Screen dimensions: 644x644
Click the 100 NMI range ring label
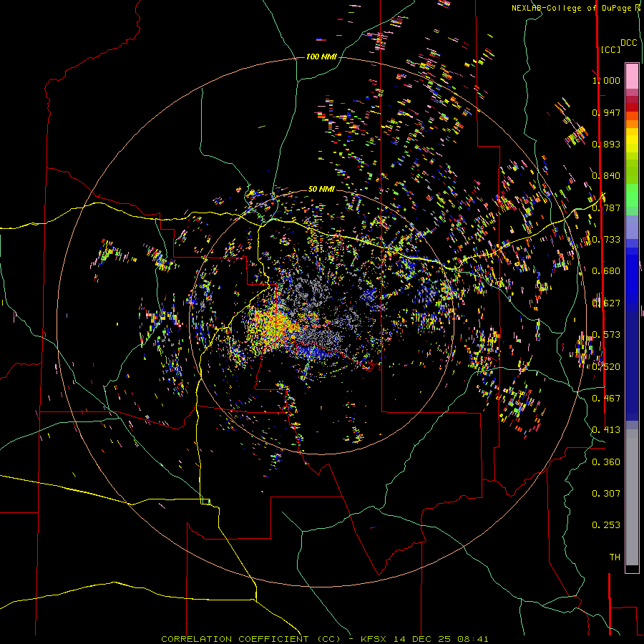[321, 57]
